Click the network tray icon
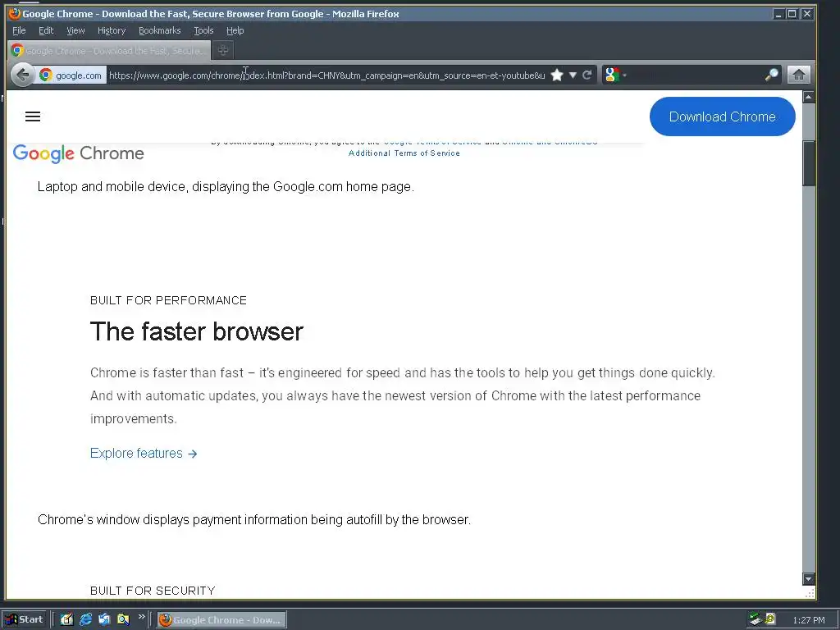This screenshot has height=630, width=840. click(756, 619)
